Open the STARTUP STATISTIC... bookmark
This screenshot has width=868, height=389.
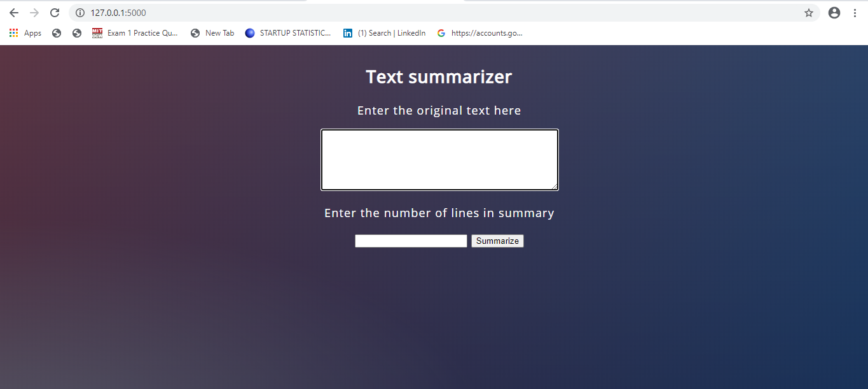click(288, 33)
